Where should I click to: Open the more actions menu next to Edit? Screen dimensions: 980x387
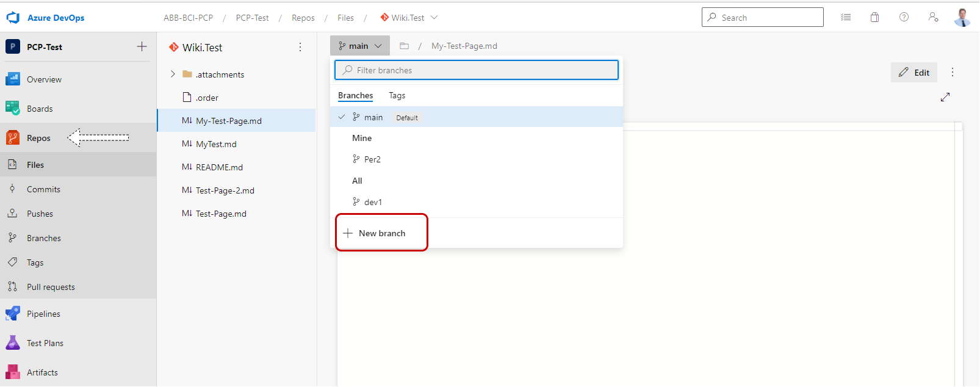point(952,72)
